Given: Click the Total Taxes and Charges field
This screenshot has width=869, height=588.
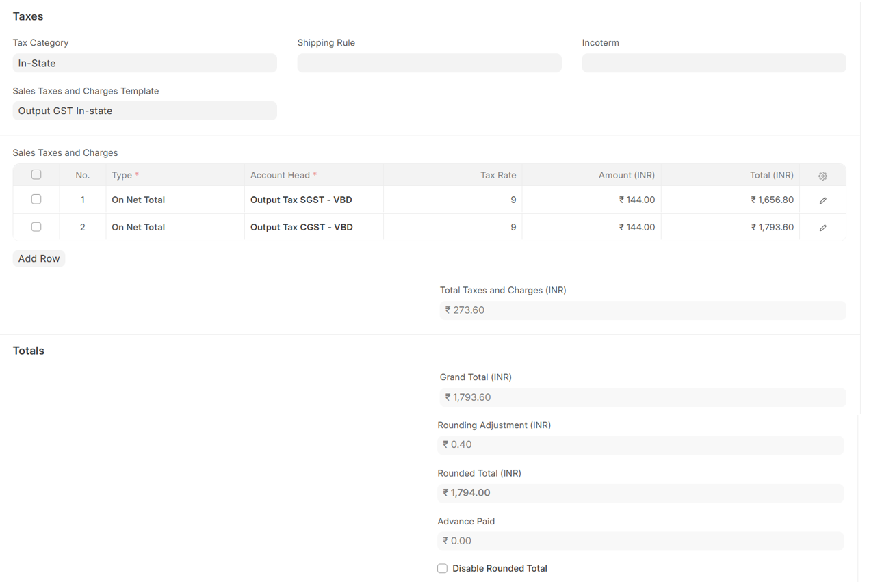Looking at the screenshot, I should pos(643,310).
